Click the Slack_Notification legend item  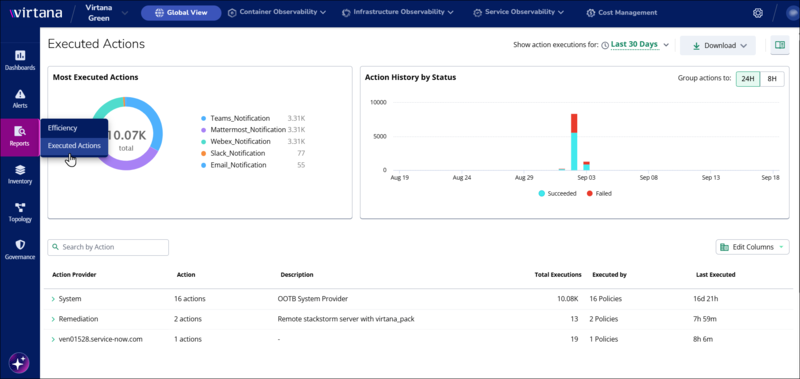[233, 154]
